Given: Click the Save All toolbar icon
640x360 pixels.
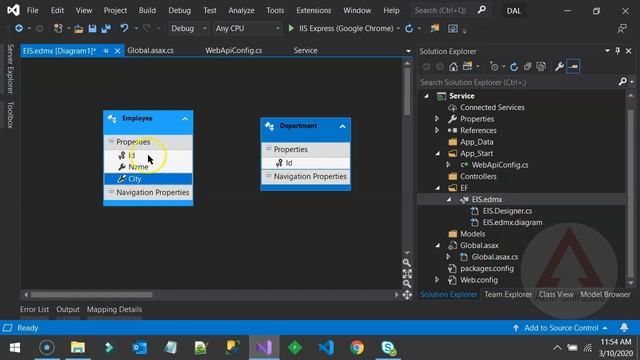Looking at the screenshot, I should 106,28.
